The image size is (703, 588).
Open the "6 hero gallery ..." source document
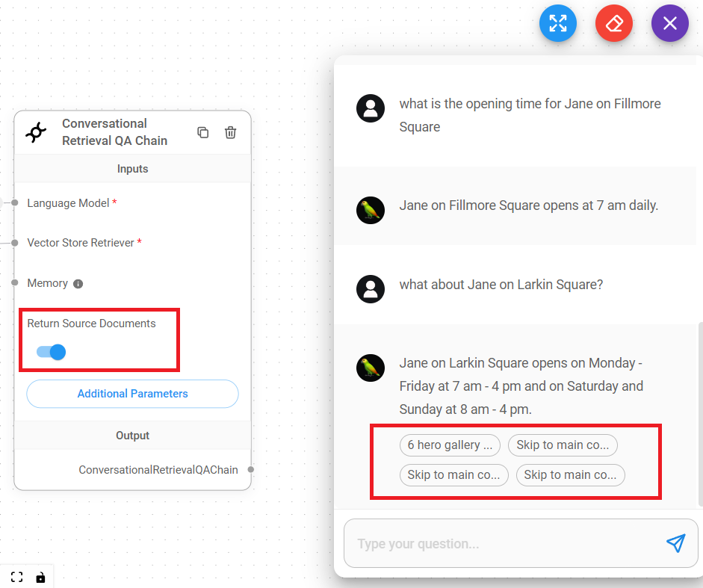coord(450,445)
